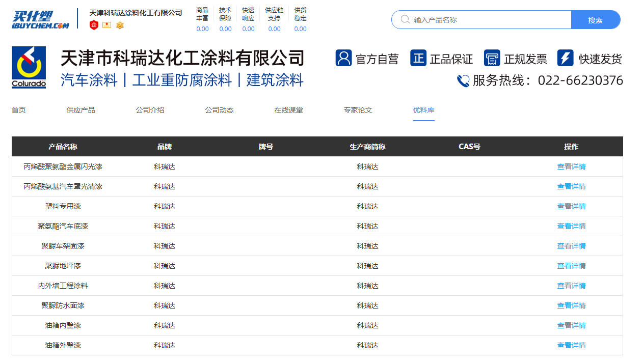Image resolution: width=643 pixels, height=364 pixels.
Task: View details for 油箱外壁漆
Action: coord(571,345)
